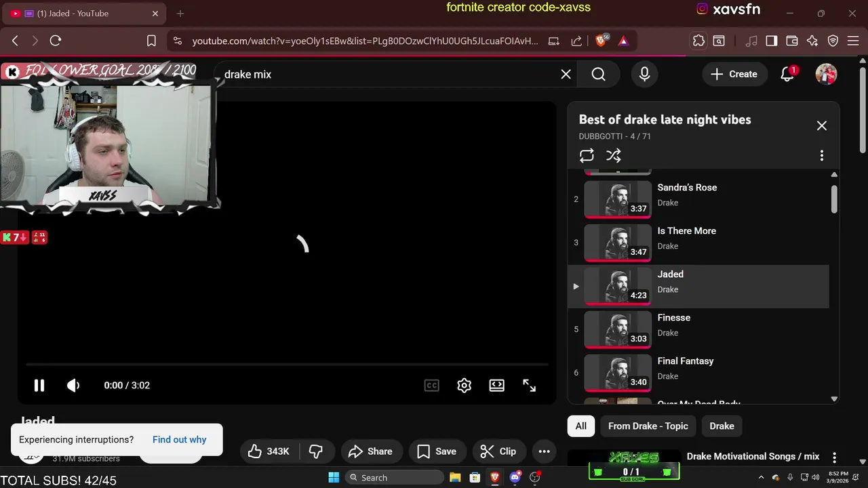Click the Sandra's Rose thumbnail

(x=618, y=199)
